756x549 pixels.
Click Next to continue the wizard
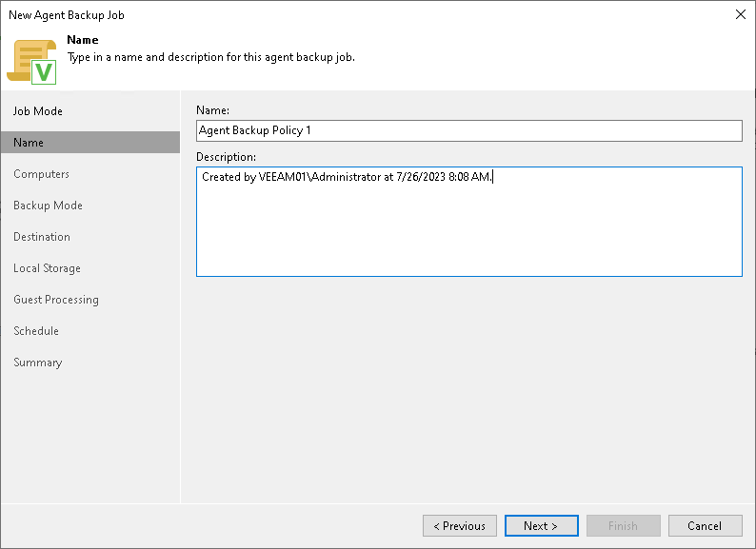[541, 526]
